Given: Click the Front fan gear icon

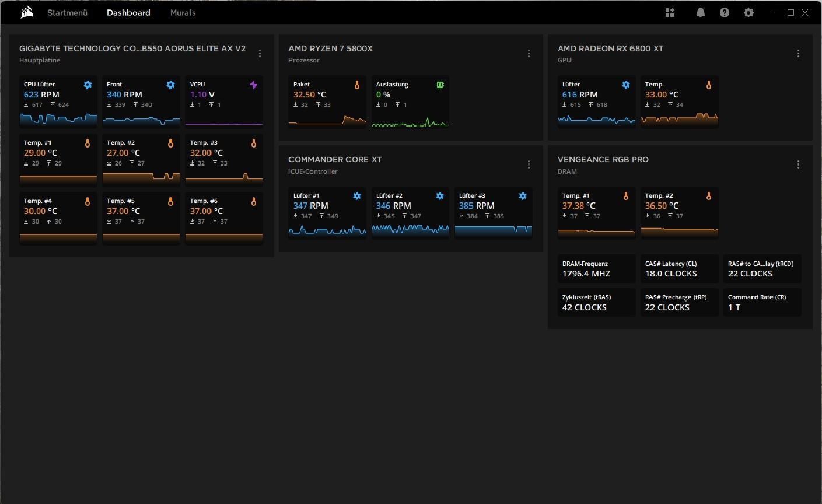Looking at the screenshot, I should (170, 85).
